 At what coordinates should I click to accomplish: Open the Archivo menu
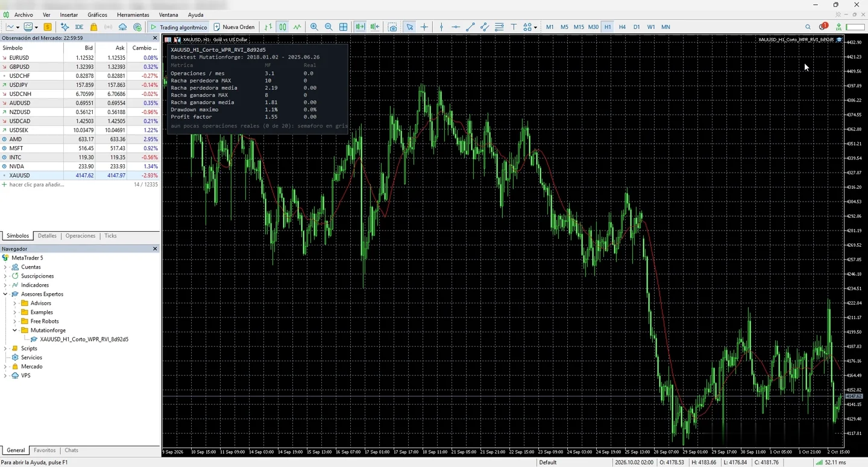pos(24,14)
